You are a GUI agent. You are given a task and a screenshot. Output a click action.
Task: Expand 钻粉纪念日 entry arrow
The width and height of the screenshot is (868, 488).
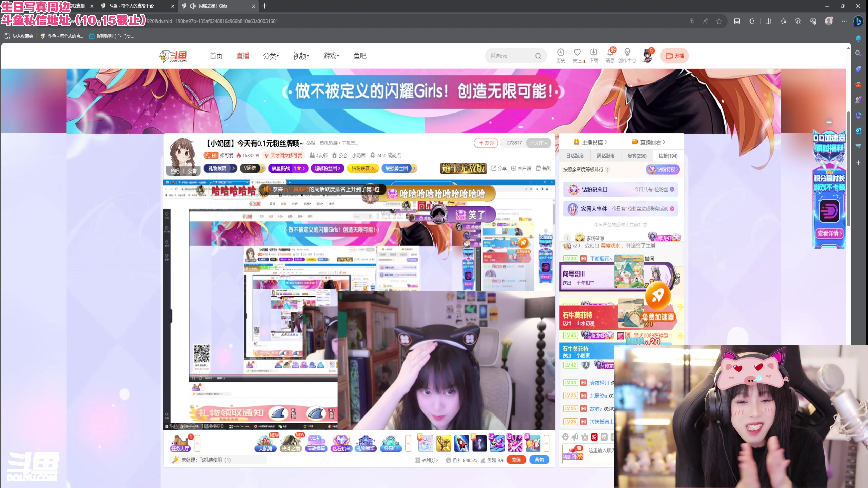point(672,189)
